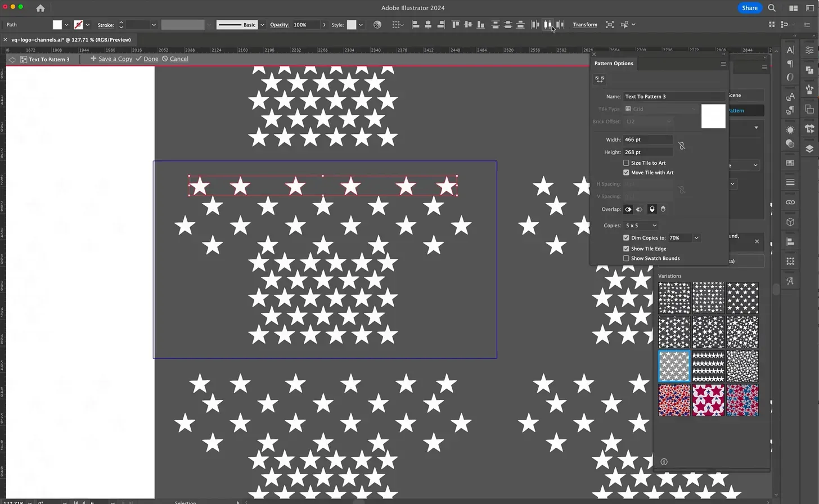Expand the stroke weight dropdown in the control bar
This screenshot has width=819, height=504.
pos(154,24)
